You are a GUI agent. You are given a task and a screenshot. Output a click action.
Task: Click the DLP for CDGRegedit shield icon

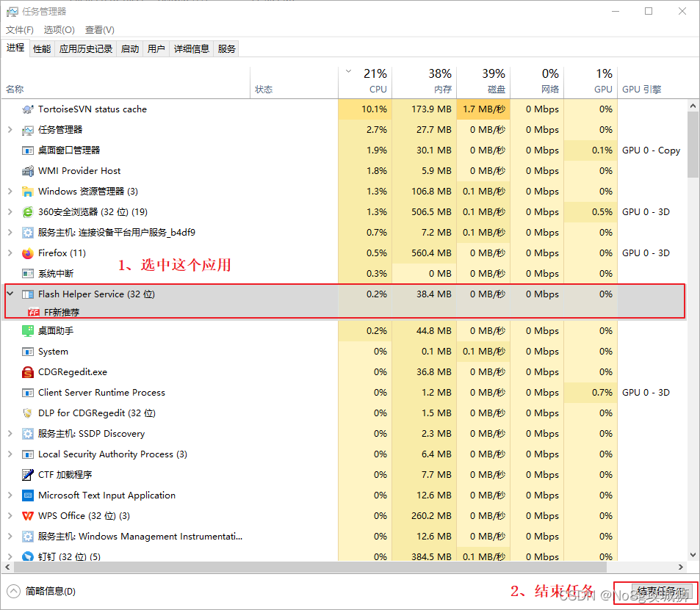28,413
